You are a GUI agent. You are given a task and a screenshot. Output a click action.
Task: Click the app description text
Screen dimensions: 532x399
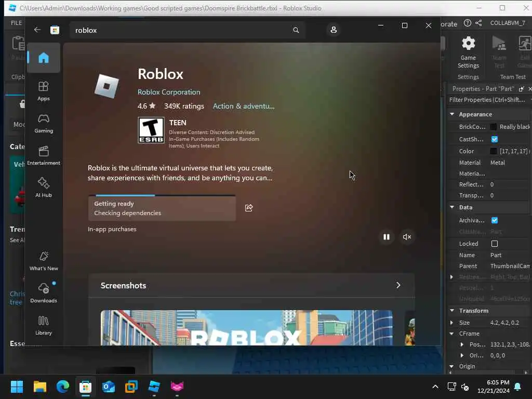180,172
